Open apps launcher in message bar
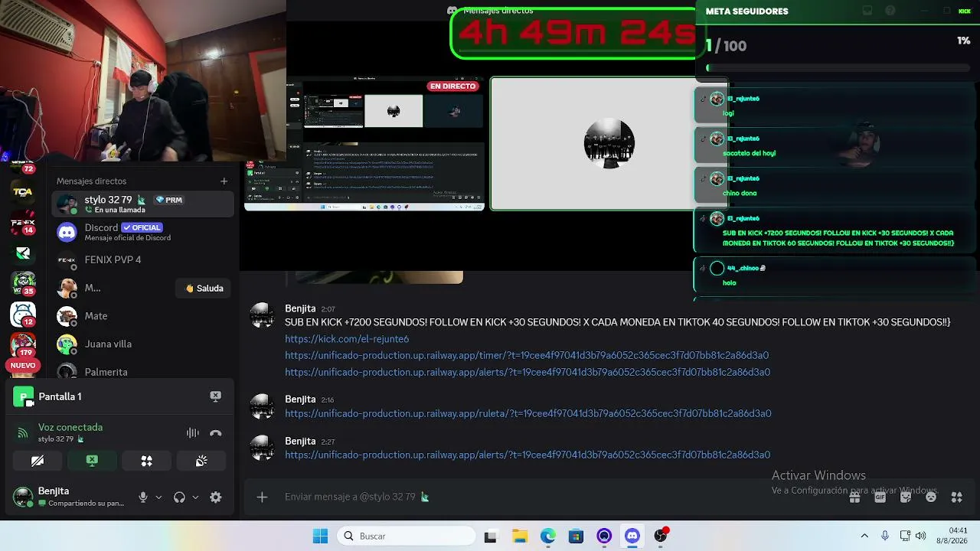980x551 pixels. [x=956, y=497]
